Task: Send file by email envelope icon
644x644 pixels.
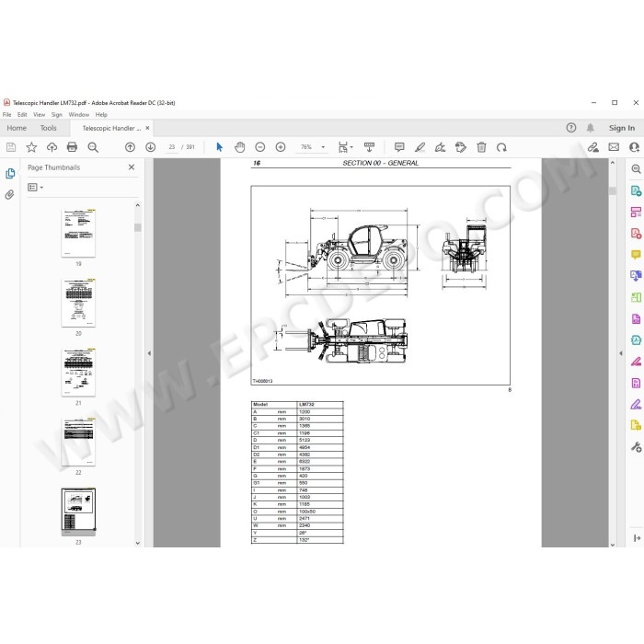Action: (x=614, y=147)
